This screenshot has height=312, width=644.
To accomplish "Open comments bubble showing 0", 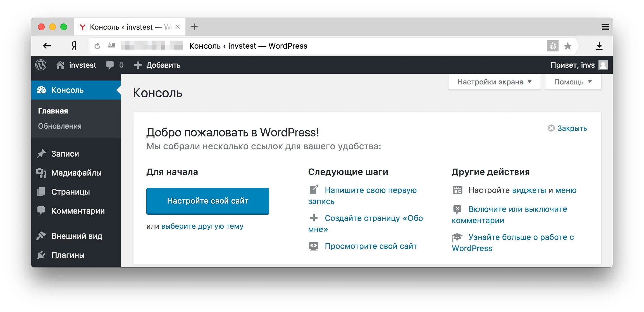I will 115,65.
